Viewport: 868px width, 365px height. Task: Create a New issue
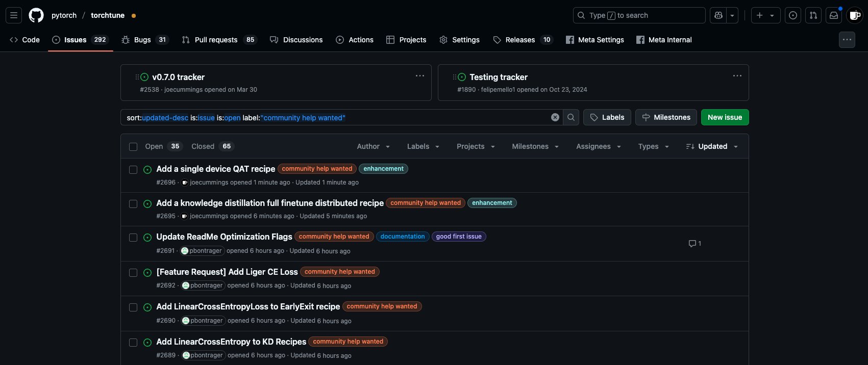pyautogui.click(x=725, y=117)
